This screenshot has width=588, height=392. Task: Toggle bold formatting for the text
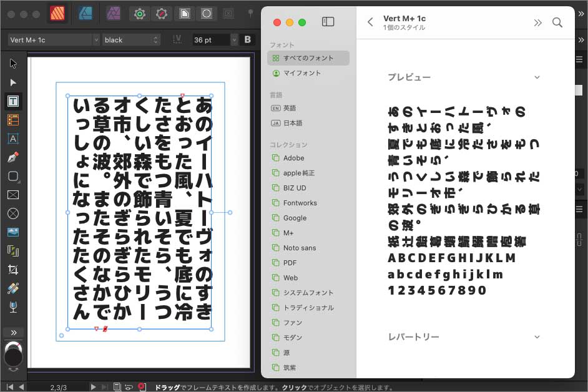click(x=247, y=39)
